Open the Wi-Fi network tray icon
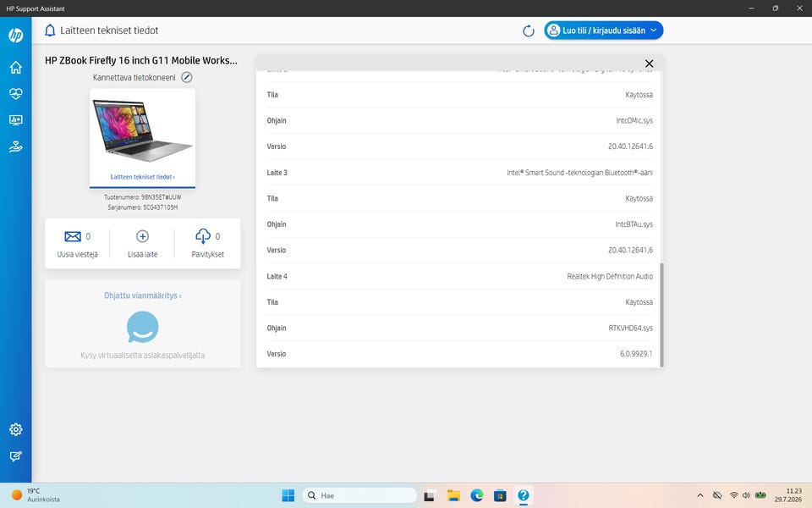The image size is (812, 508). [x=734, y=495]
